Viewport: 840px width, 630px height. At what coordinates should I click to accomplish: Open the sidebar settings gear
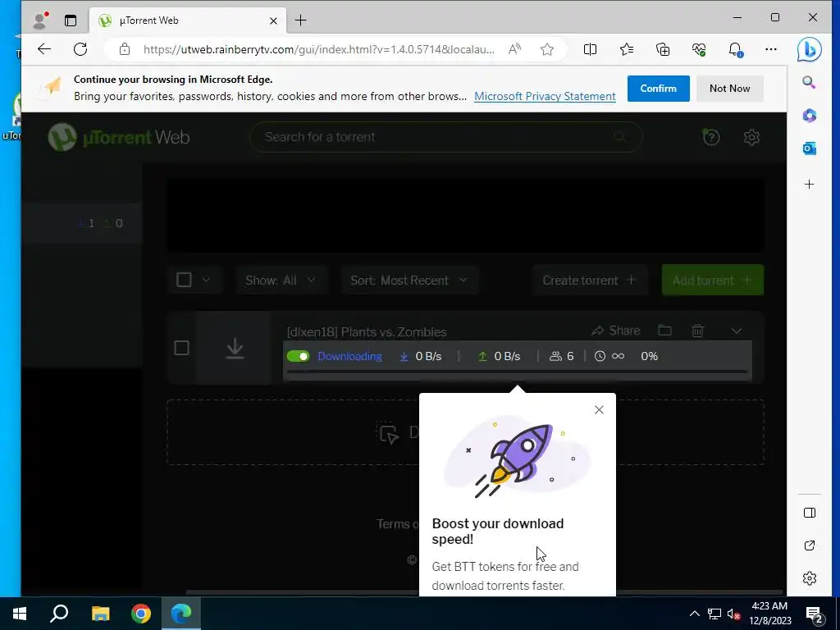coord(810,578)
